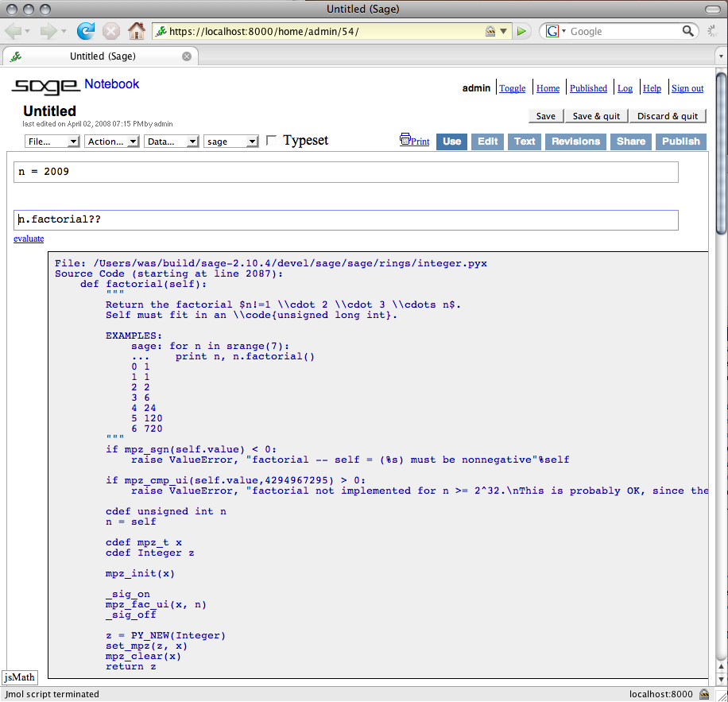Click the lock icon in the address bar
728x702 pixels.
(490, 31)
